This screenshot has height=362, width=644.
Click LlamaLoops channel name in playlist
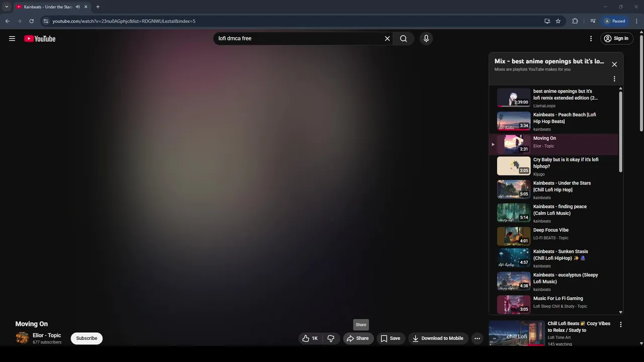pyautogui.click(x=544, y=106)
